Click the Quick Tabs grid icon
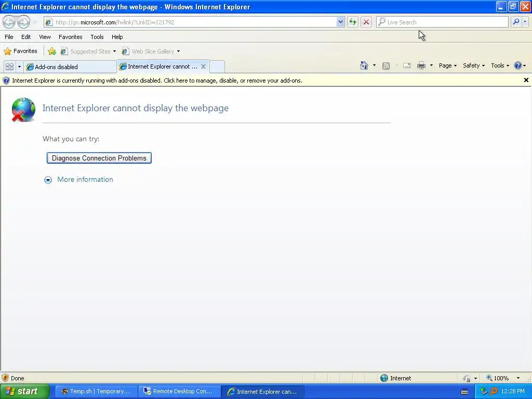 click(9, 66)
